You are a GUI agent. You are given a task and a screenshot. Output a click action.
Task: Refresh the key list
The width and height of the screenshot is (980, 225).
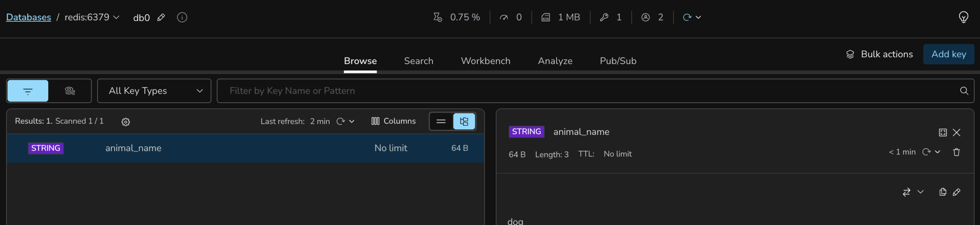pyautogui.click(x=340, y=121)
